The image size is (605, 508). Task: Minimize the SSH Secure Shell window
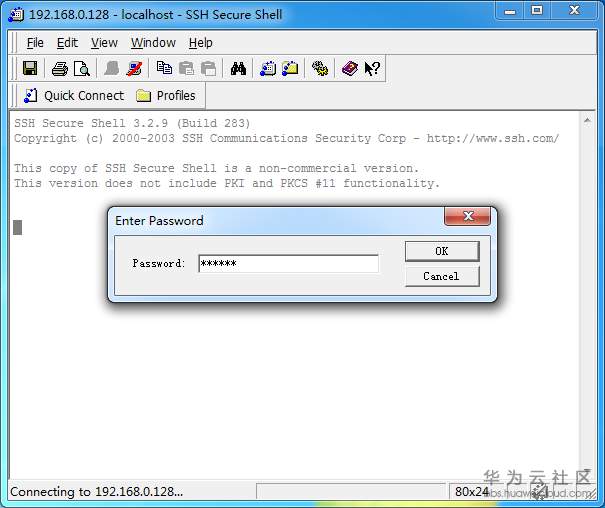pyautogui.click(x=510, y=11)
